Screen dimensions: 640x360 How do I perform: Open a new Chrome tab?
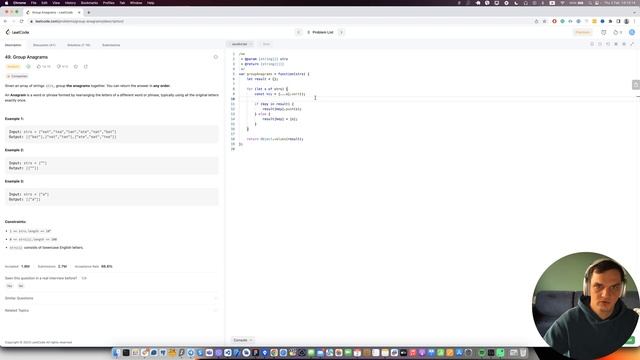[x=89, y=12]
